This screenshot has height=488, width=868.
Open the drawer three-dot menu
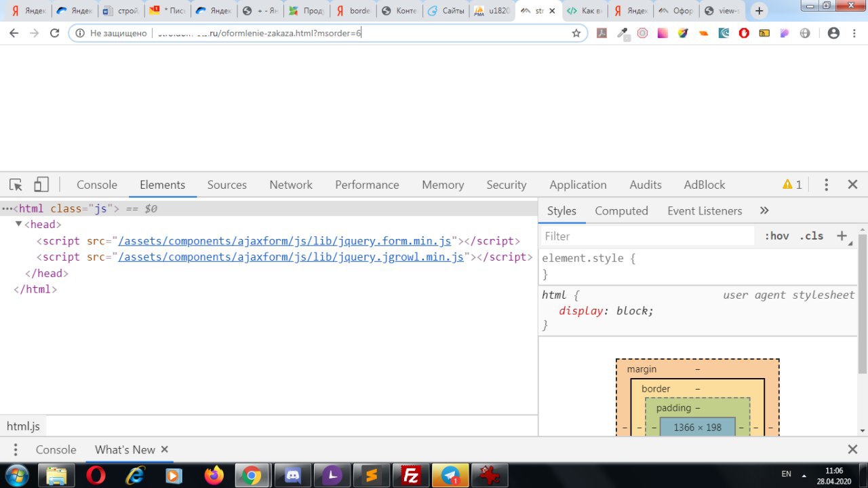pos(15,450)
